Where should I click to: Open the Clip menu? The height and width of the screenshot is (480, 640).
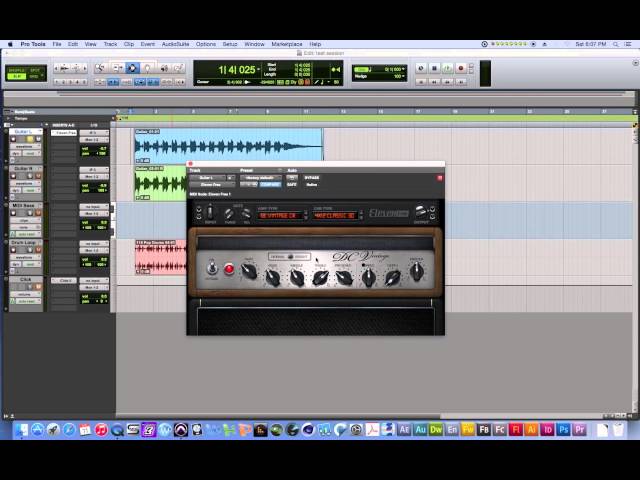tap(129, 44)
